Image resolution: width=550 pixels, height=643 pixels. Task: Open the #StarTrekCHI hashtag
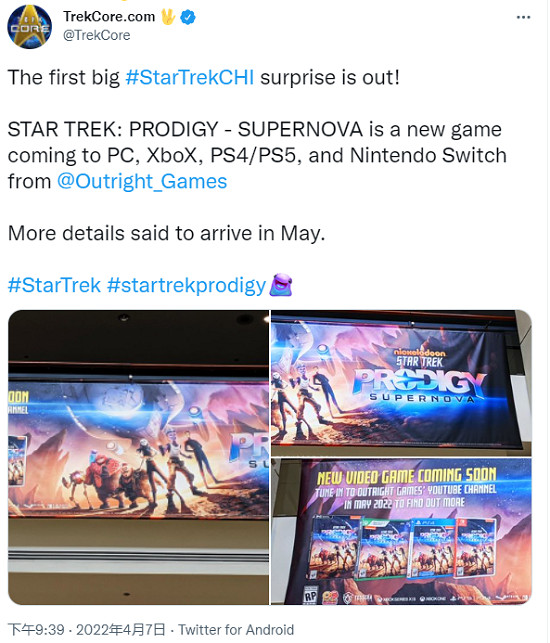point(189,77)
